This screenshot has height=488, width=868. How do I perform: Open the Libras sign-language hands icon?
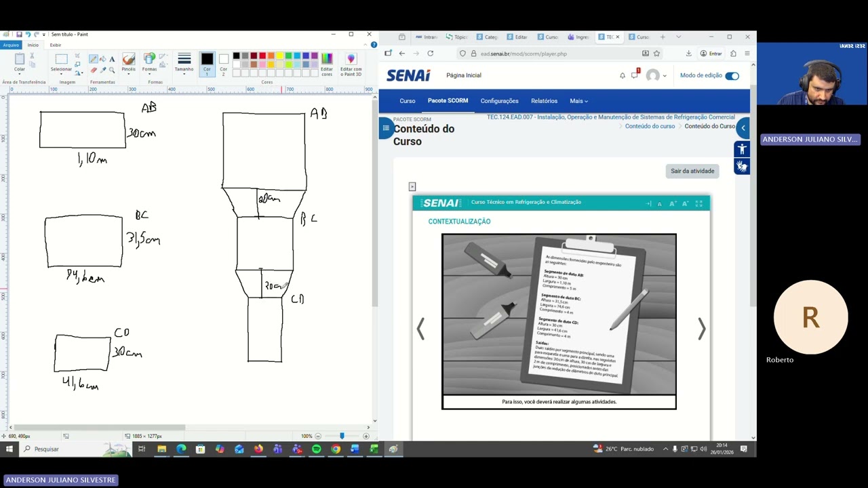pyautogui.click(x=742, y=166)
